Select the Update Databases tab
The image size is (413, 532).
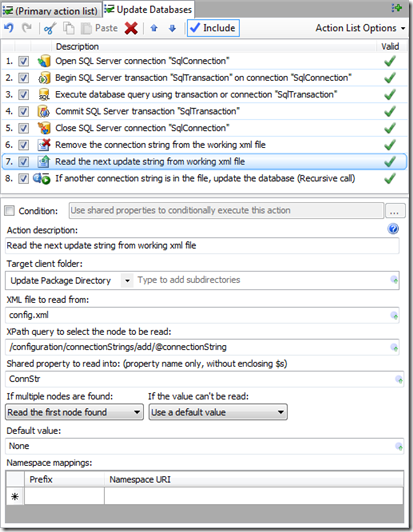148,10
